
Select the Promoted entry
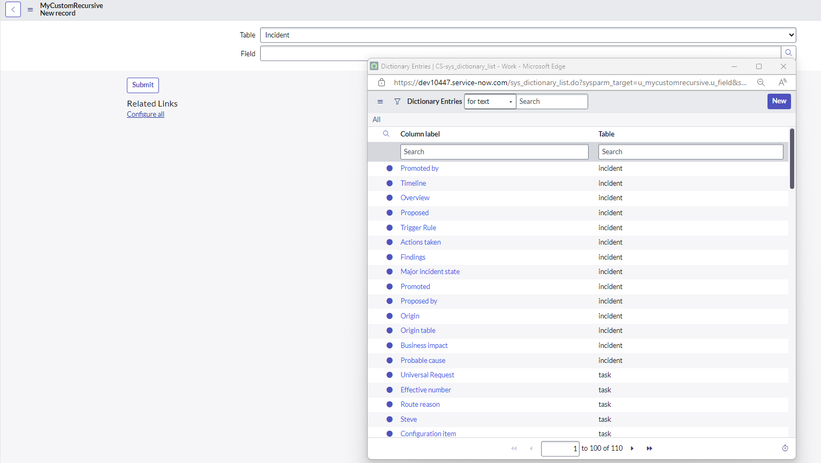coord(415,286)
